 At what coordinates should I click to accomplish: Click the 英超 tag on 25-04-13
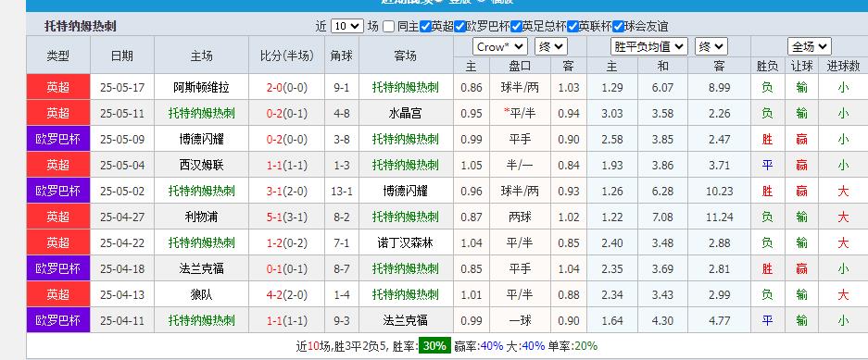tap(58, 294)
